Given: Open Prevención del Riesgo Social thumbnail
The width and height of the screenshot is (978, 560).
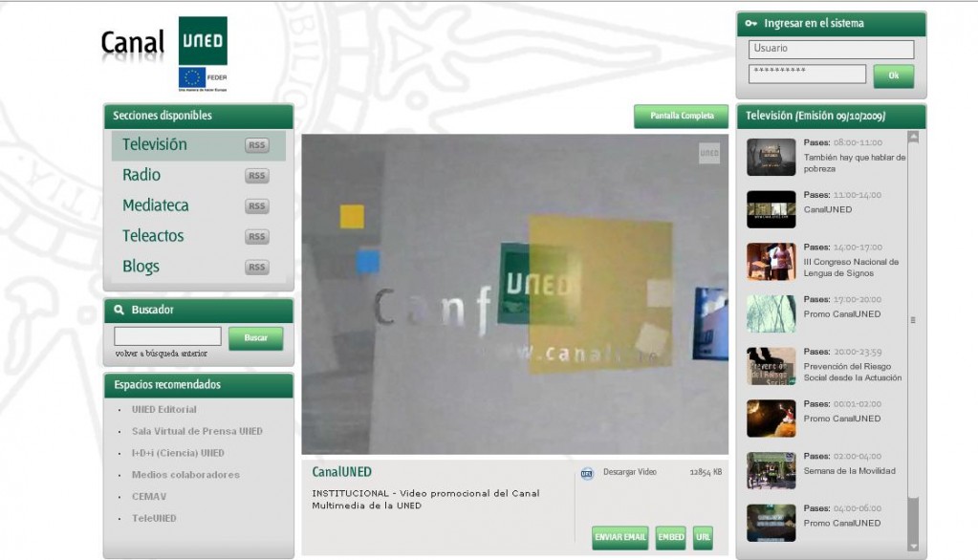Looking at the screenshot, I should pyautogui.click(x=772, y=367).
